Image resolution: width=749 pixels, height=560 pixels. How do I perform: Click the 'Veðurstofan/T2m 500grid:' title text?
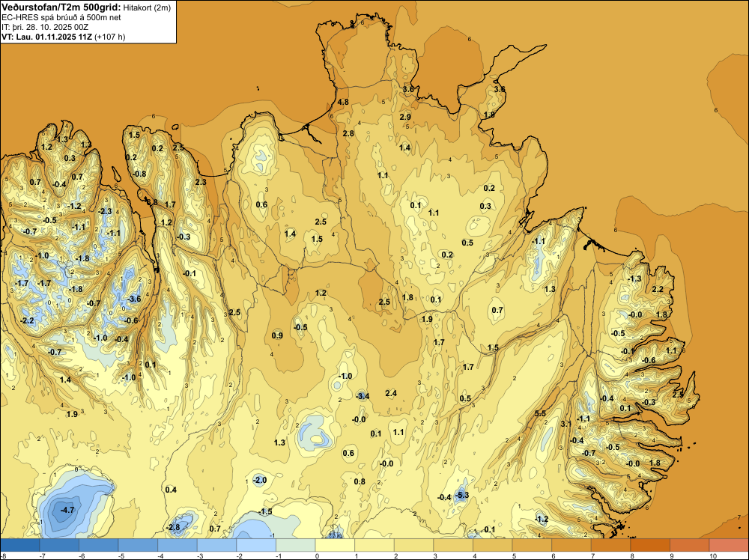tap(61, 7)
